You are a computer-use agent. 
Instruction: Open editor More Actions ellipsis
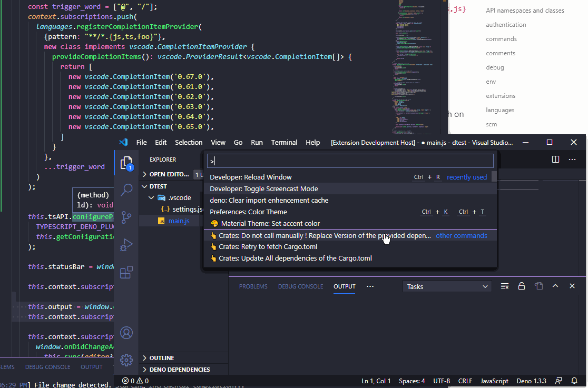point(572,160)
